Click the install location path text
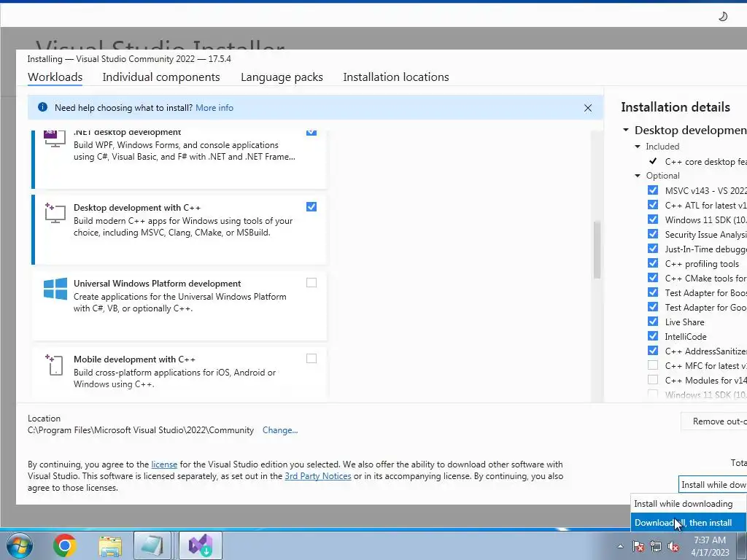Viewport: 747px width, 560px height. (141, 430)
